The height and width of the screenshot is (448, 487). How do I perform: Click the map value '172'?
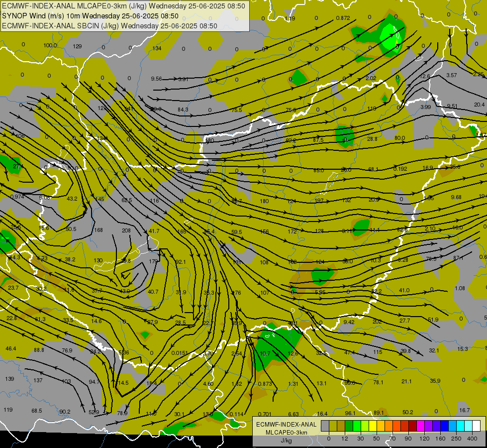(x=292, y=231)
